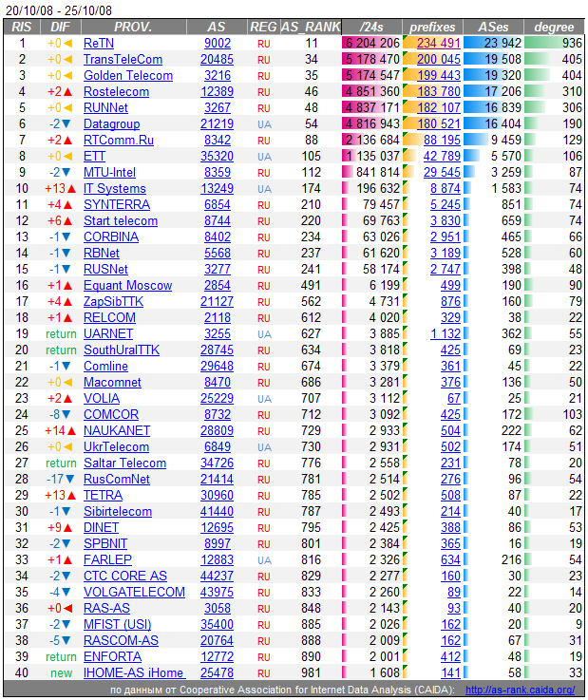Open AS number 21219 link
This screenshot has width=588, height=700.
tap(217, 123)
